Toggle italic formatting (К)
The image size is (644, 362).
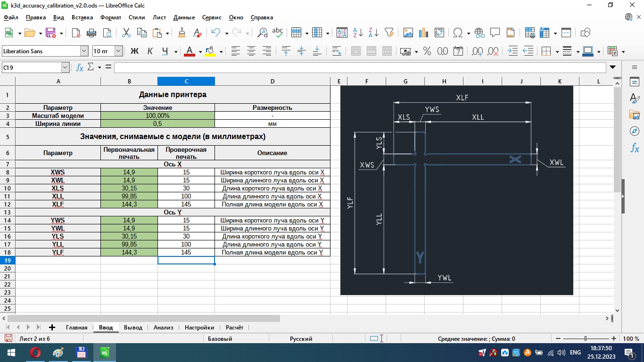coord(150,51)
